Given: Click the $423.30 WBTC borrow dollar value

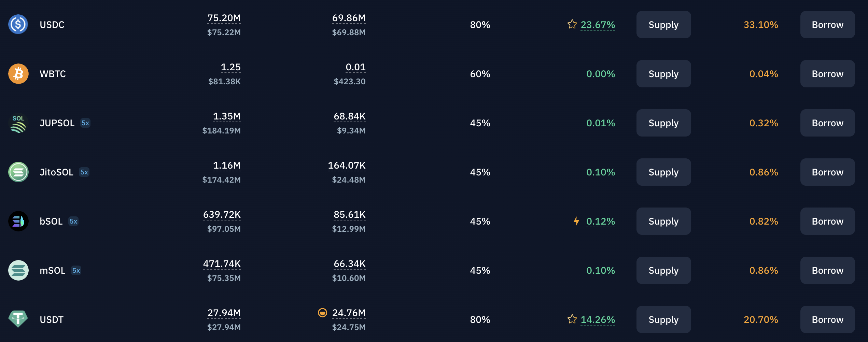Looking at the screenshot, I should tap(350, 81).
